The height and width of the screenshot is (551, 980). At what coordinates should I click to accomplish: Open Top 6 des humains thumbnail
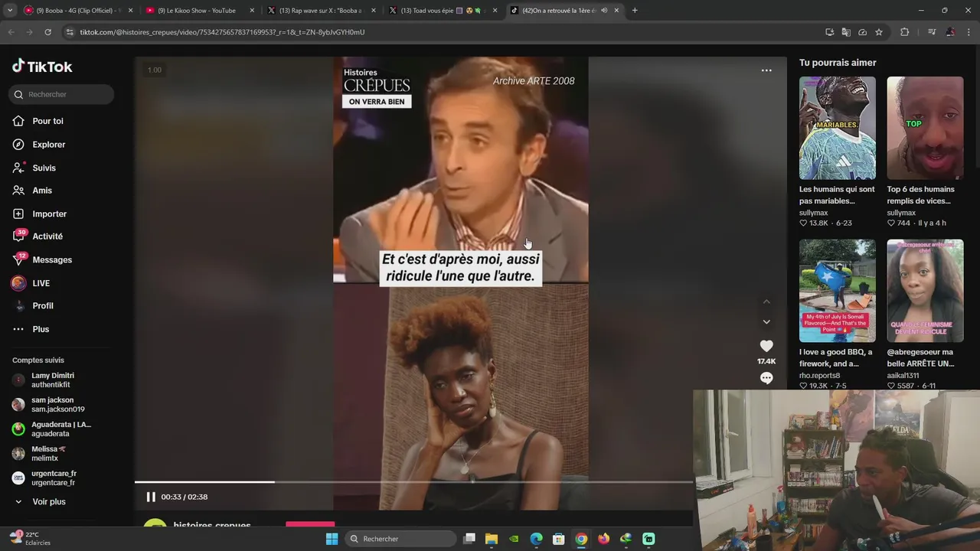coord(925,128)
